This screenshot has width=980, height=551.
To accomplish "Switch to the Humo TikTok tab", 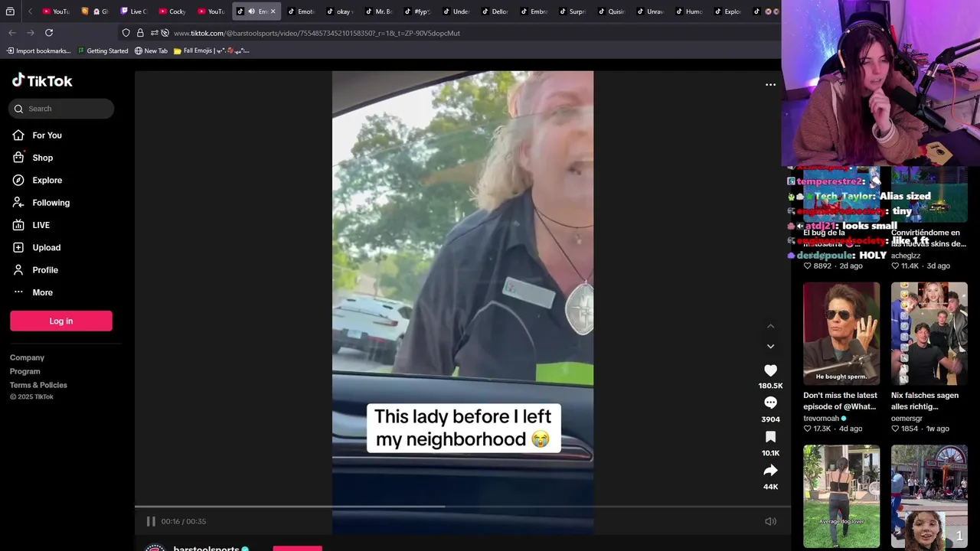I will point(688,11).
